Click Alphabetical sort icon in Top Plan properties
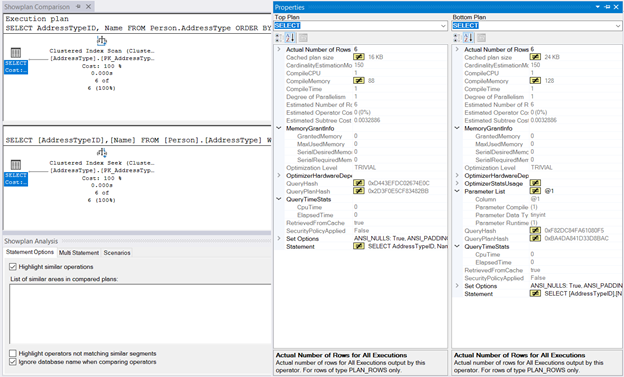 pyautogui.click(x=290, y=38)
